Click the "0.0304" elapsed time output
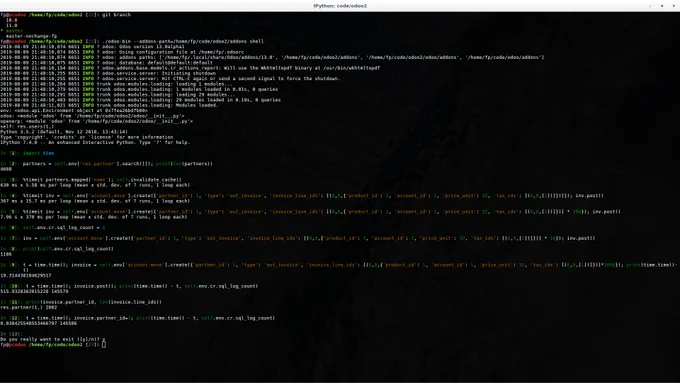Image resolution: width=680 pixels, height=383 pixels. tap(39, 323)
